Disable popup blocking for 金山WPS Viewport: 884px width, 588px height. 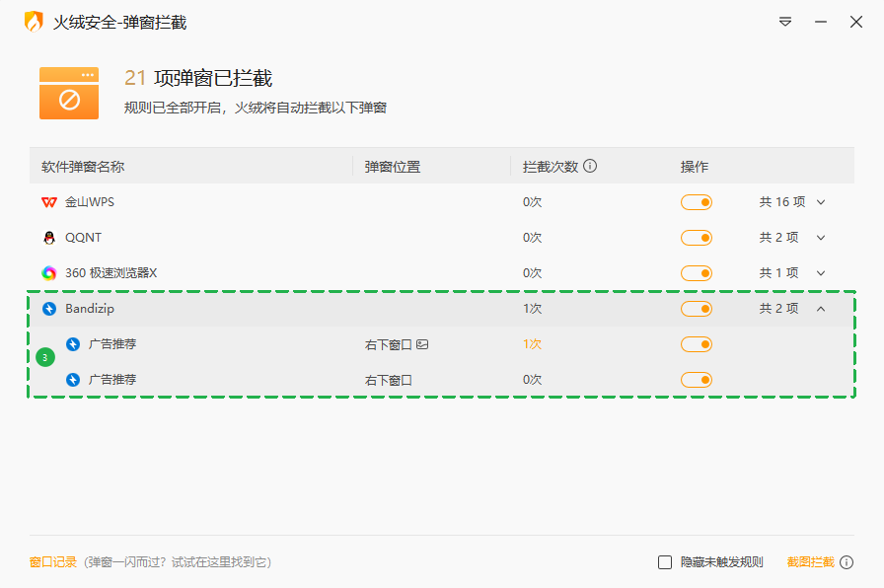tap(696, 202)
